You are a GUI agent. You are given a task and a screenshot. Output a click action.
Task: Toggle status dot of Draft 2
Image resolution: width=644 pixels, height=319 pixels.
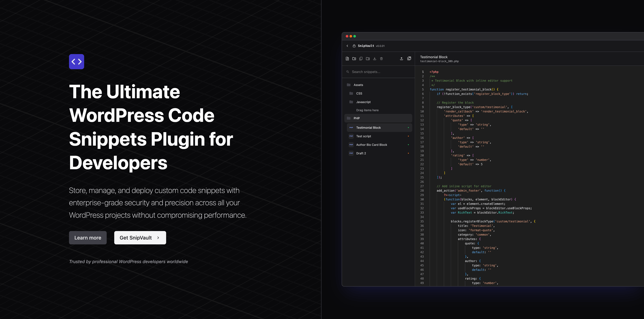pyautogui.click(x=408, y=153)
